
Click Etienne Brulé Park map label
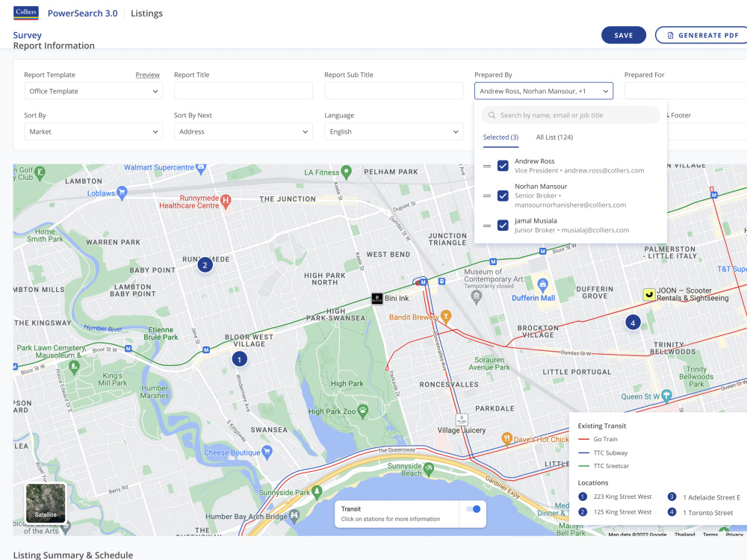[161, 333]
